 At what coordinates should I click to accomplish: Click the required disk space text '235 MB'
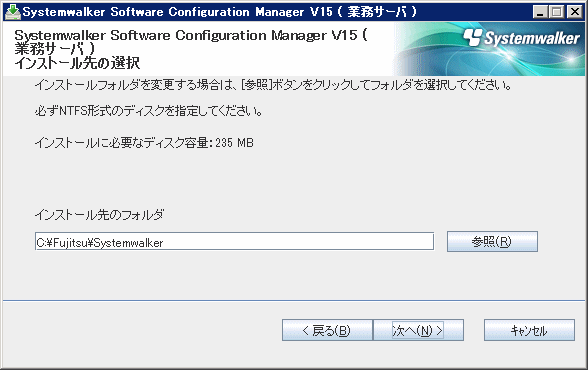234,143
